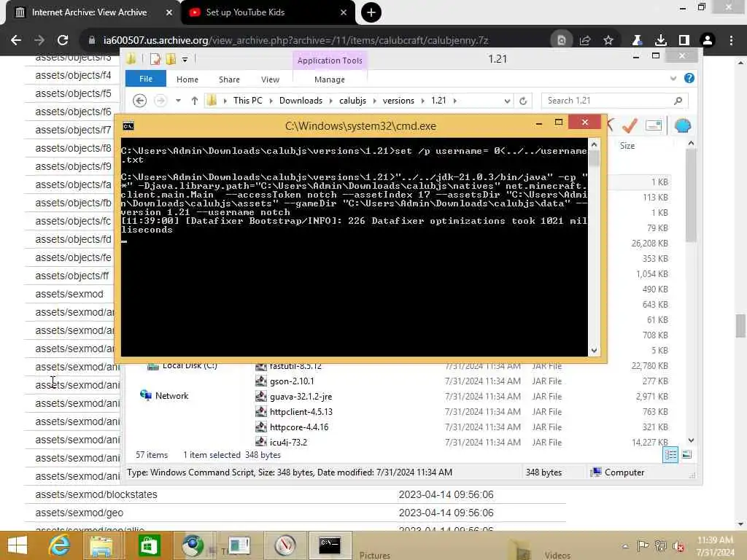Go back in the Chrome browser
Image resolution: width=747 pixels, height=560 pixels.
point(16,41)
